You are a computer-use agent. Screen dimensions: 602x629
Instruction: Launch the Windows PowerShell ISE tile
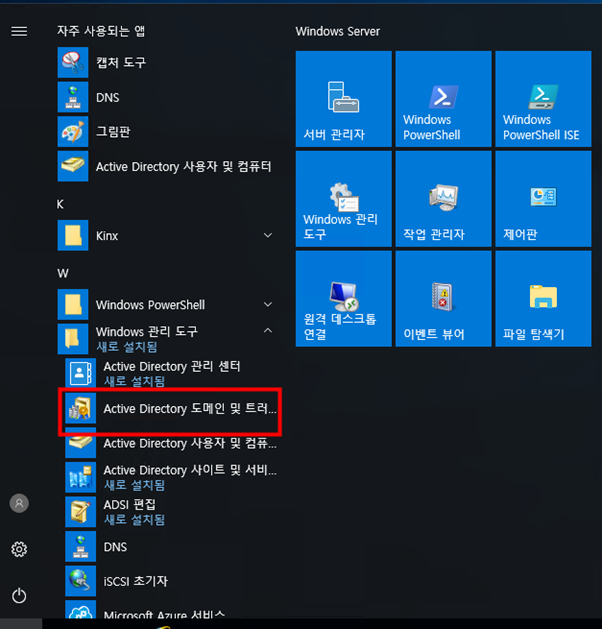coord(543,99)
